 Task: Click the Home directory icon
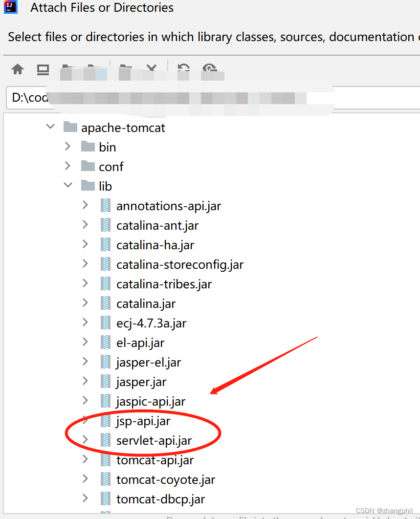[18, 69]
